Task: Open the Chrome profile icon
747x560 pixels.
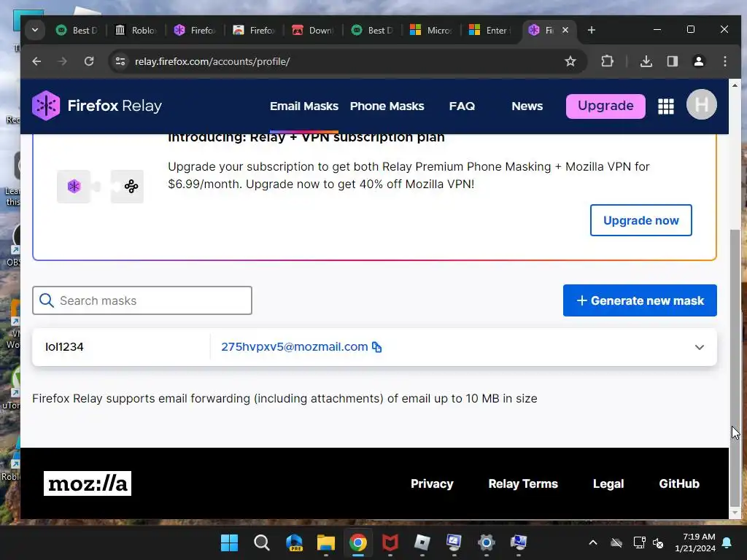Action: [x=698, y=61]
